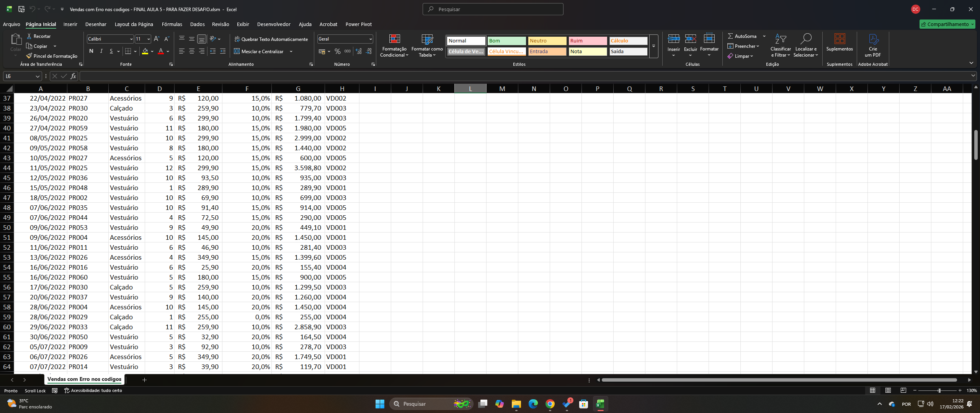Click the increase decimal places icon
This screenshot has height=413, width=980.
click(359, 51)
